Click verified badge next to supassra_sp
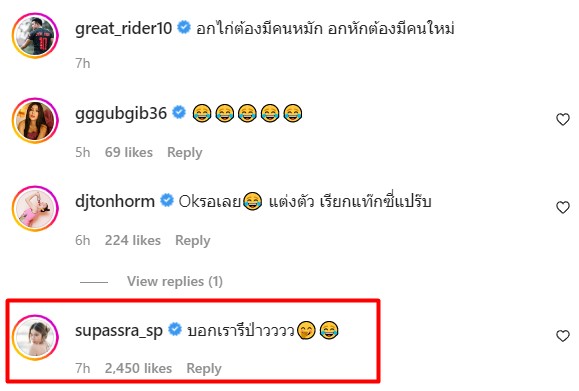The height and width of the screenshot is (391, 579). (175, 329)
